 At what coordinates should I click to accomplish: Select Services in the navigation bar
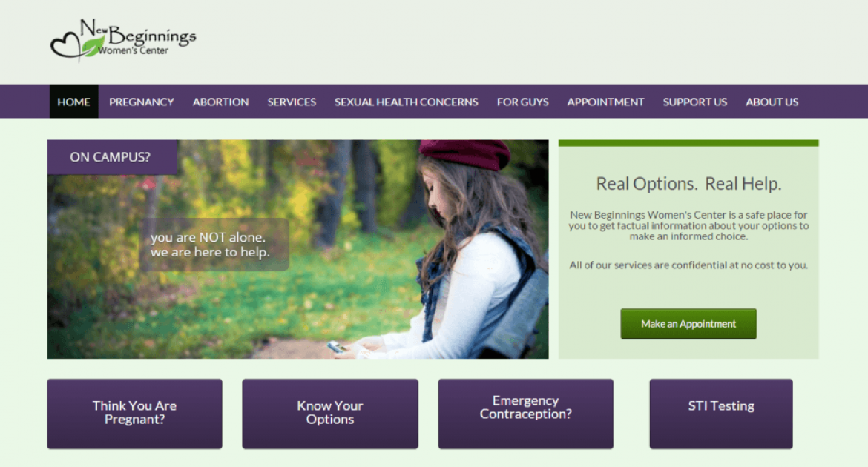click(x=292, y=102)
